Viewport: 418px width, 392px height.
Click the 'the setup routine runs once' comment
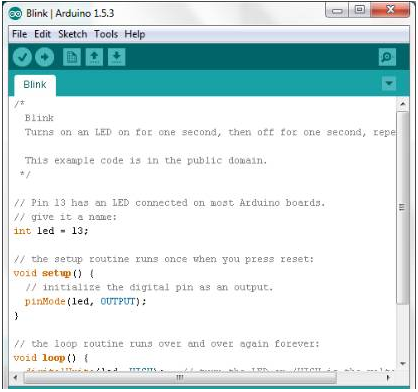click(164, 259)
